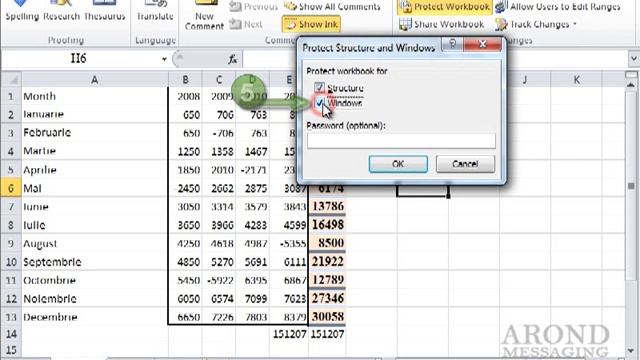The image size is (640, 360).
Task: Click the cell with value 21922
Action: 327,262
